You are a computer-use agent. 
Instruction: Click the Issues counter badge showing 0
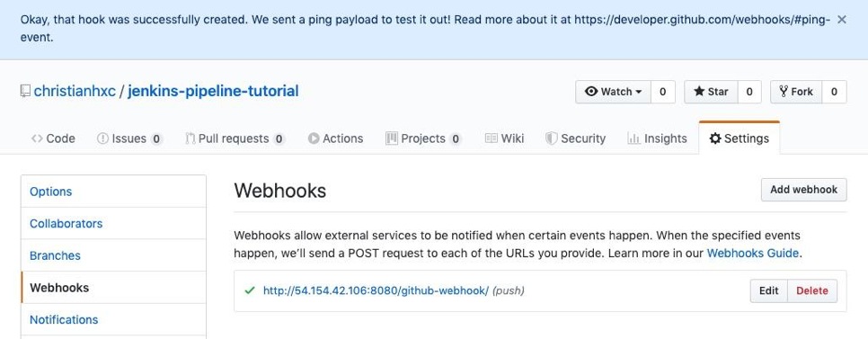coord(156,139)
